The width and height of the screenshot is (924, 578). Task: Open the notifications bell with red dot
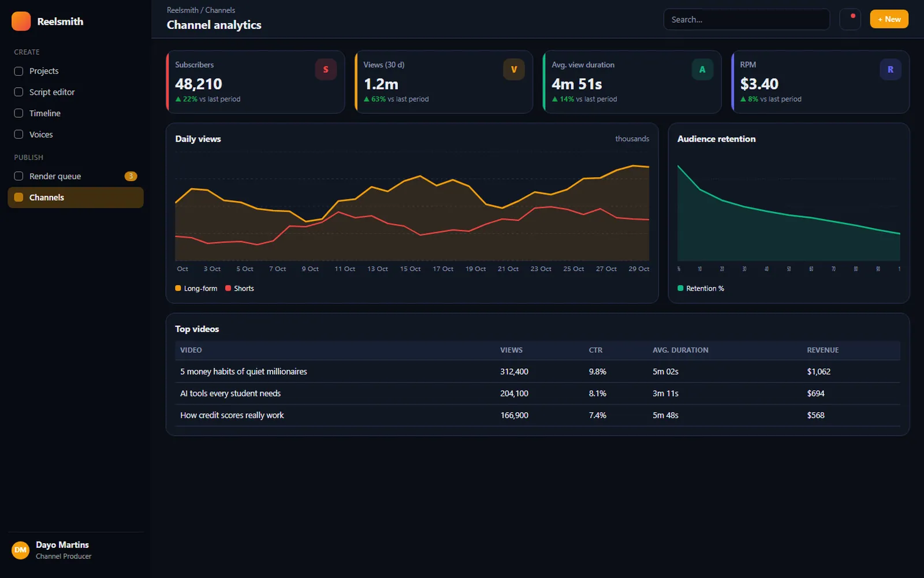coord(850,19)
